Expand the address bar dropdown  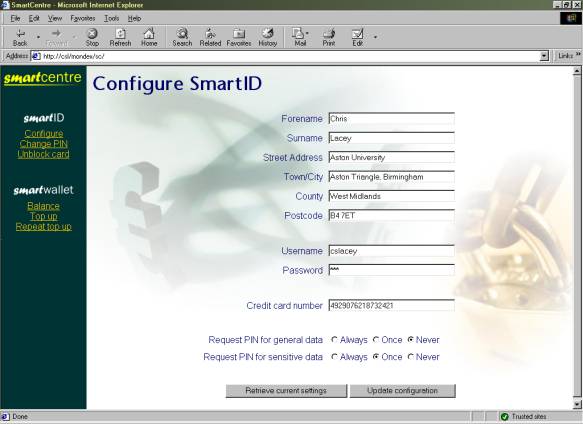point(544,56)
